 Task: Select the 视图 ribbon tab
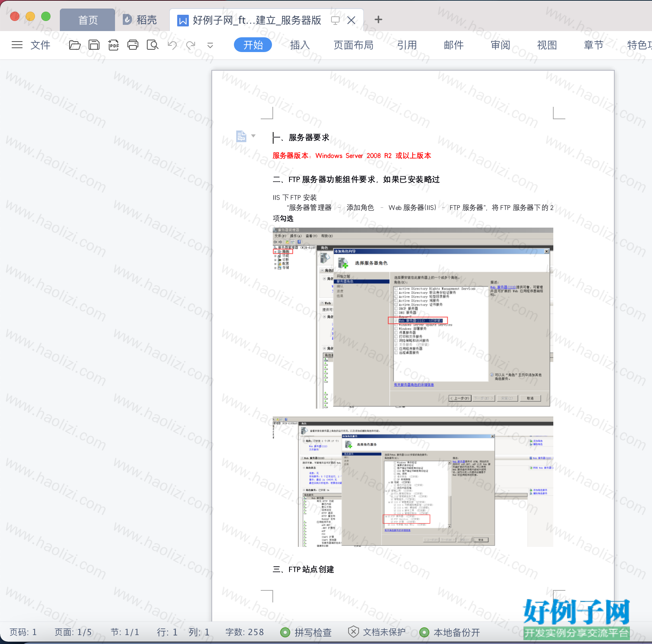(x=547, y=45)
